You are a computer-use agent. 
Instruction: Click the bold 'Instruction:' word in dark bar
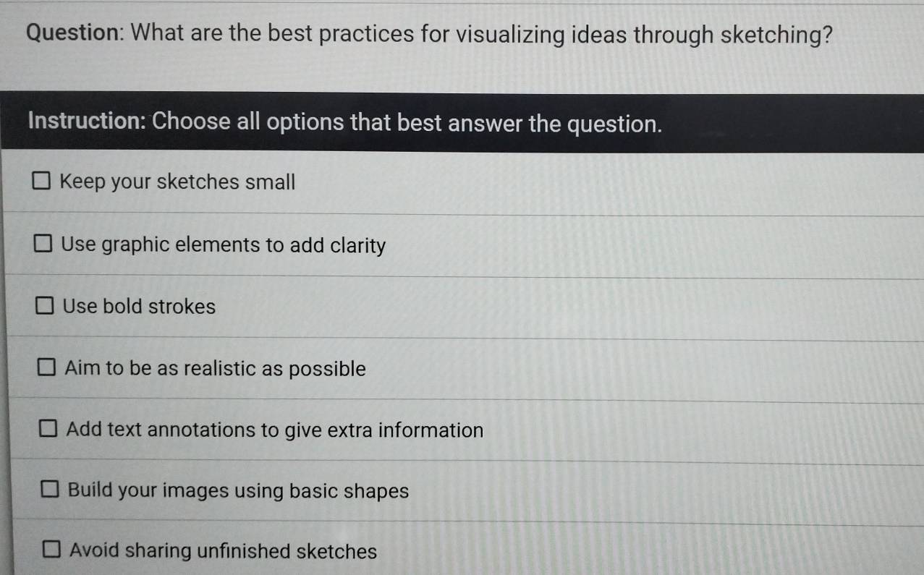point(87,121)
